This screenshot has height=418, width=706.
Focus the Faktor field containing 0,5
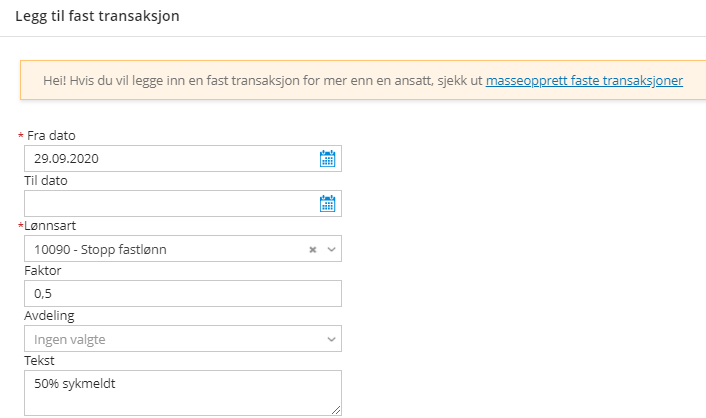coord(182,294)
